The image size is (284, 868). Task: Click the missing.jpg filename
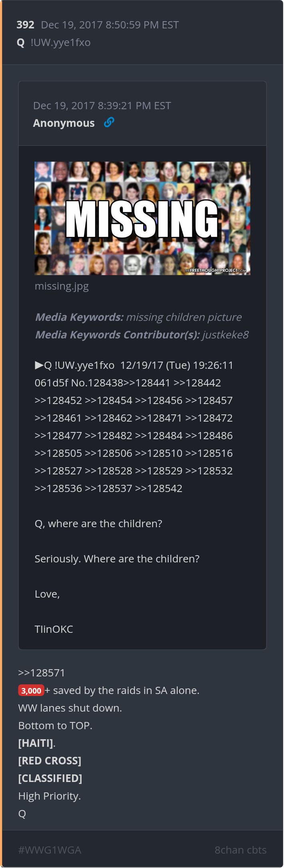point(62,286)
